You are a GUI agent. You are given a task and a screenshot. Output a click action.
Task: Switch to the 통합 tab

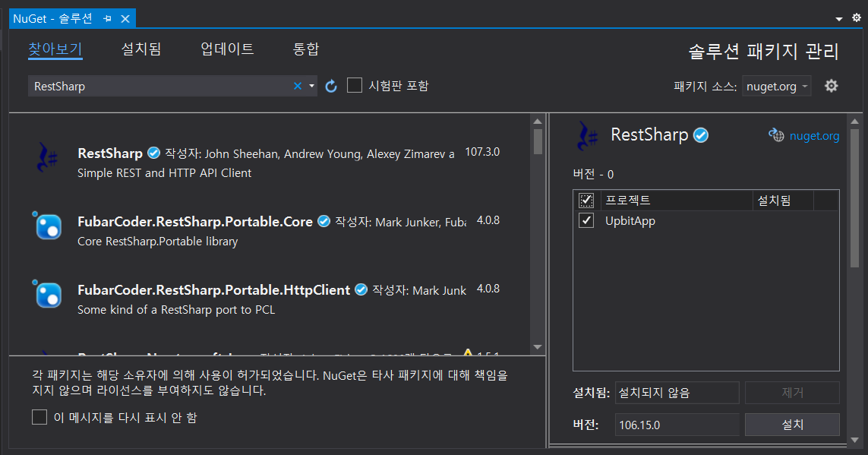tap(305, 49)
